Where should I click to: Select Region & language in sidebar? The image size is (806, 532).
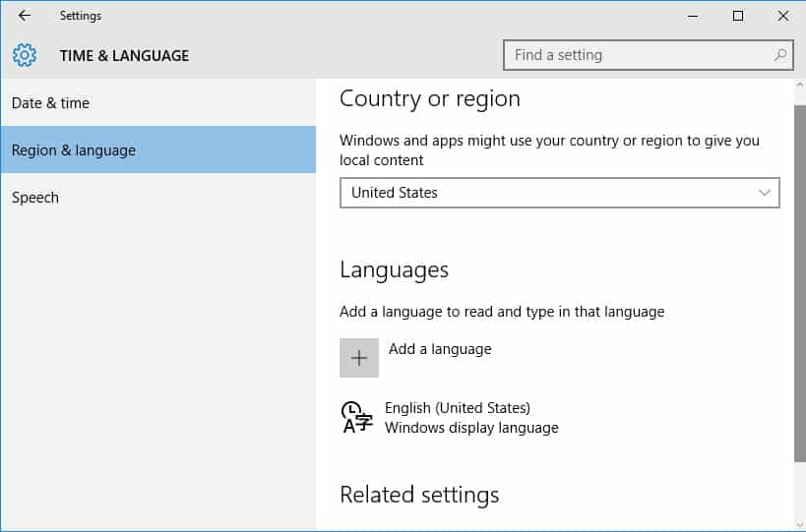coord(157,149)
